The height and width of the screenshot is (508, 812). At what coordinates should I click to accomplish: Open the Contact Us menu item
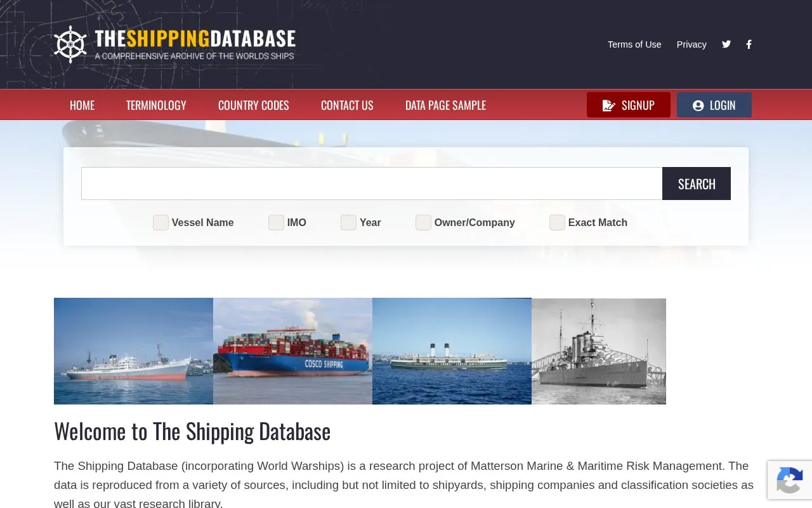point(347,105)
